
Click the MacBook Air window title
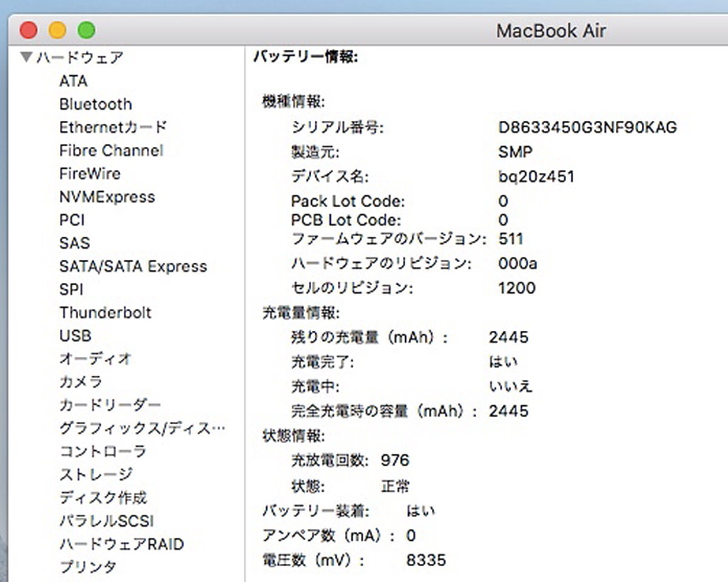pyautogui.click(x=551, y=30)
